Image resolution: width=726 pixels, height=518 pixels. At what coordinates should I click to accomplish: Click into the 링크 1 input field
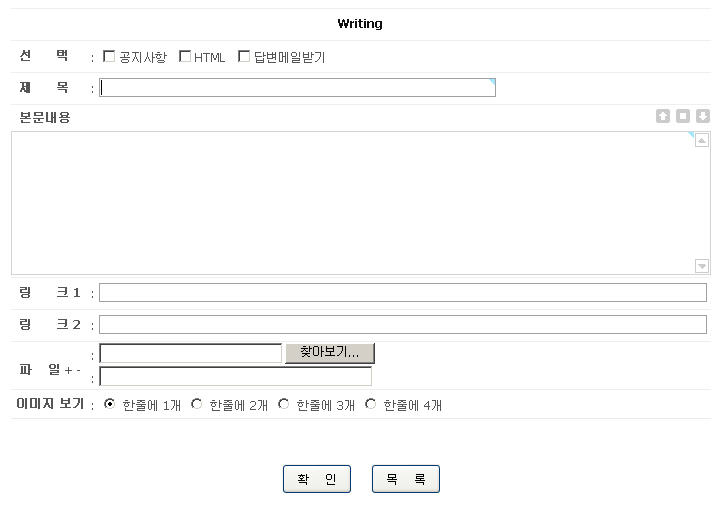click(x=402, y=293)
